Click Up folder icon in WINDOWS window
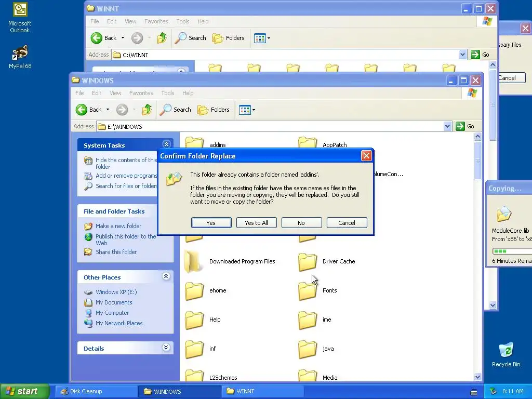The width and height of the screenshot is (532, 399). pos(147,110)
